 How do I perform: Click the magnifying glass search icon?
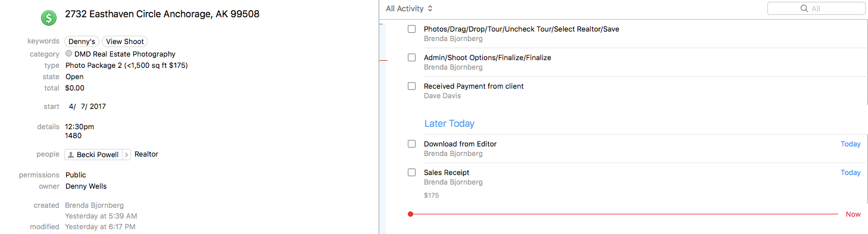(804, 8)
